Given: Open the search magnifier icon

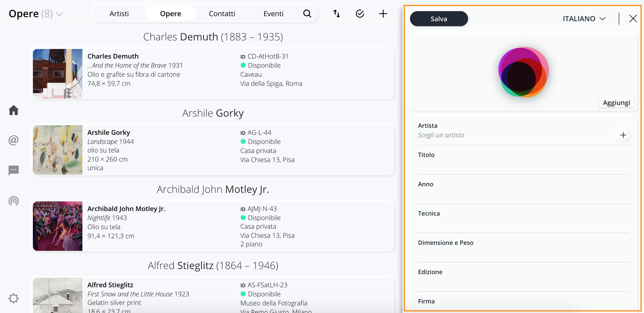Looking at the screenshot, I should 307,14.
